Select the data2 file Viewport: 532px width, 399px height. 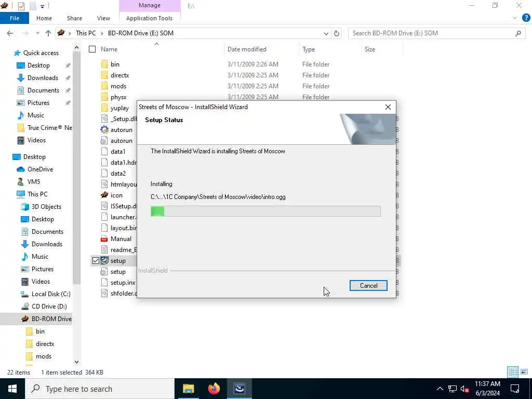118,174
